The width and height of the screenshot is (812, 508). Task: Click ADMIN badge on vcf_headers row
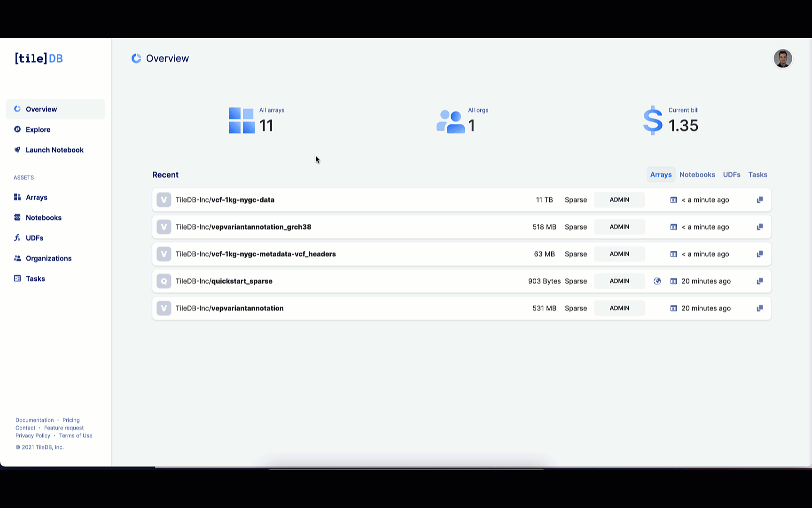tap(619, 254)
